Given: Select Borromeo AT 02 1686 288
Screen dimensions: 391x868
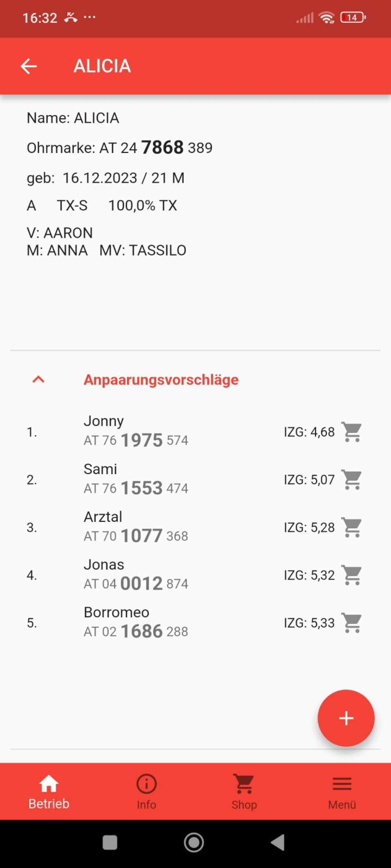Looking at the screenshot, I should (x=136, y=623).
